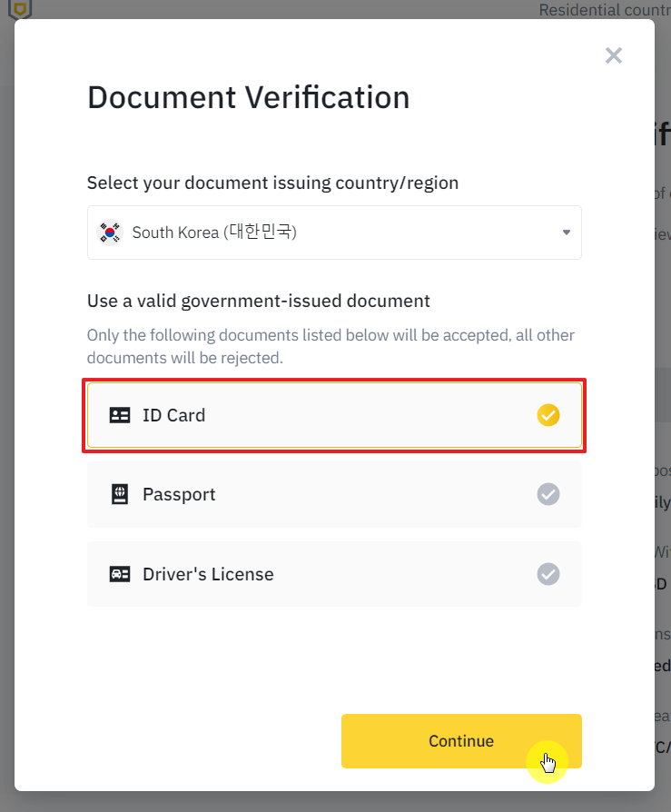Image resolution: width=671 pixels, height=812 pixels.
Task: Click the Passport booklet icon
Action: click(120, 494)
